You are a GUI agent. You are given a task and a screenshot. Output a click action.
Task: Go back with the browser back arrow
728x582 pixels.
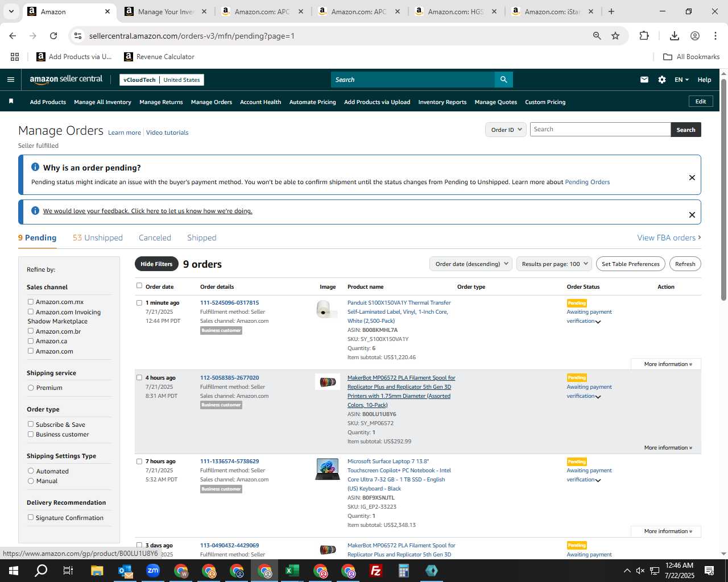[13, 36]
